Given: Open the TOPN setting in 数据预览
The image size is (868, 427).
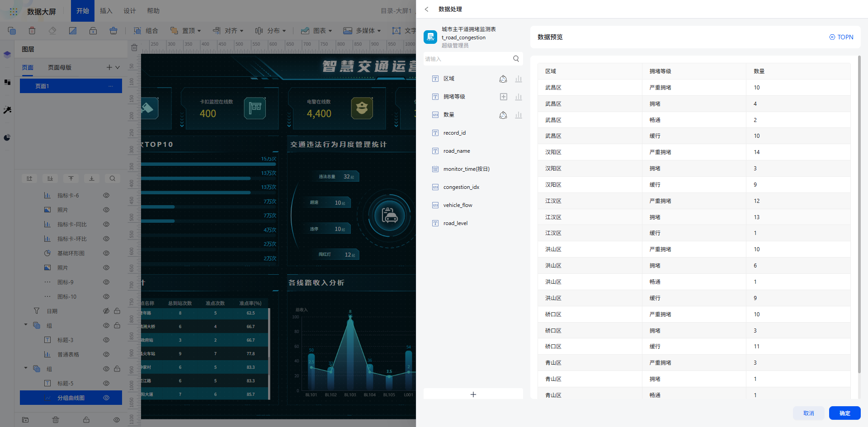Looking at the screenshot, I should pos(841,37).
